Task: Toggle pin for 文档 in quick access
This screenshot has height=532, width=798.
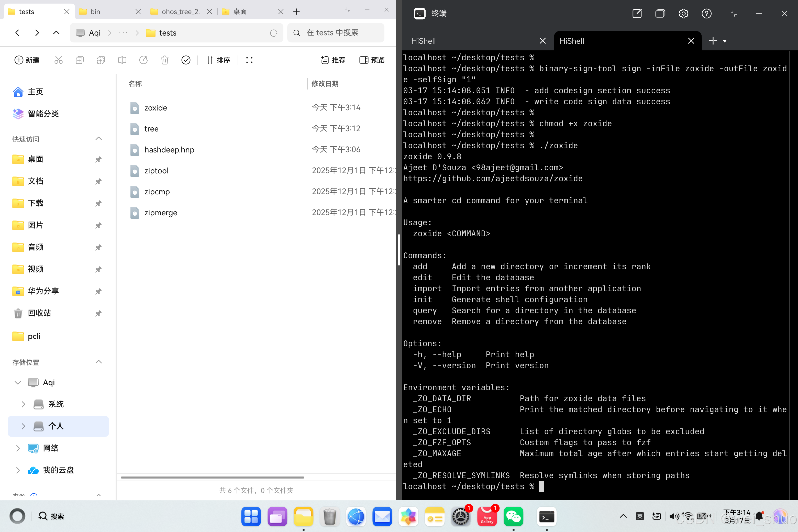Action: coord(98,181)
